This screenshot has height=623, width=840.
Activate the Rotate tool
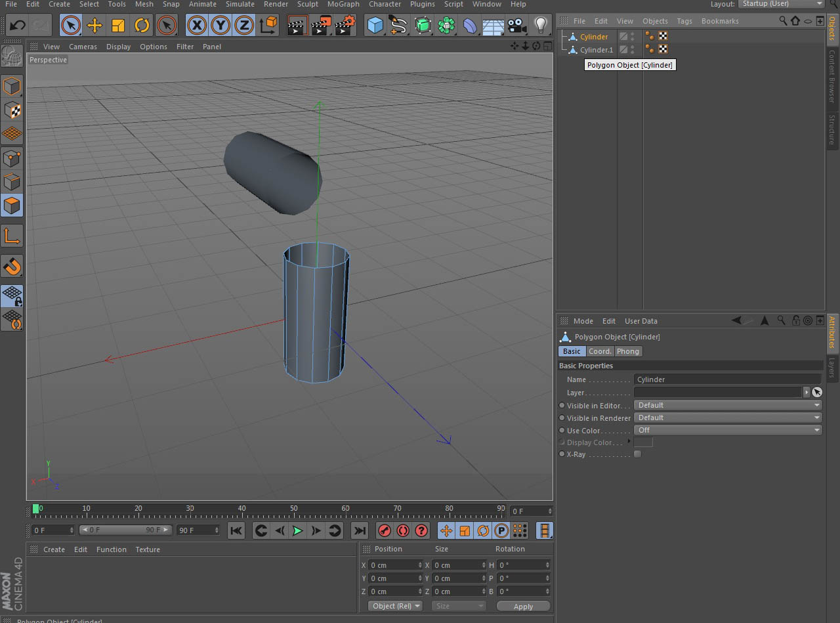coord(142,26)
